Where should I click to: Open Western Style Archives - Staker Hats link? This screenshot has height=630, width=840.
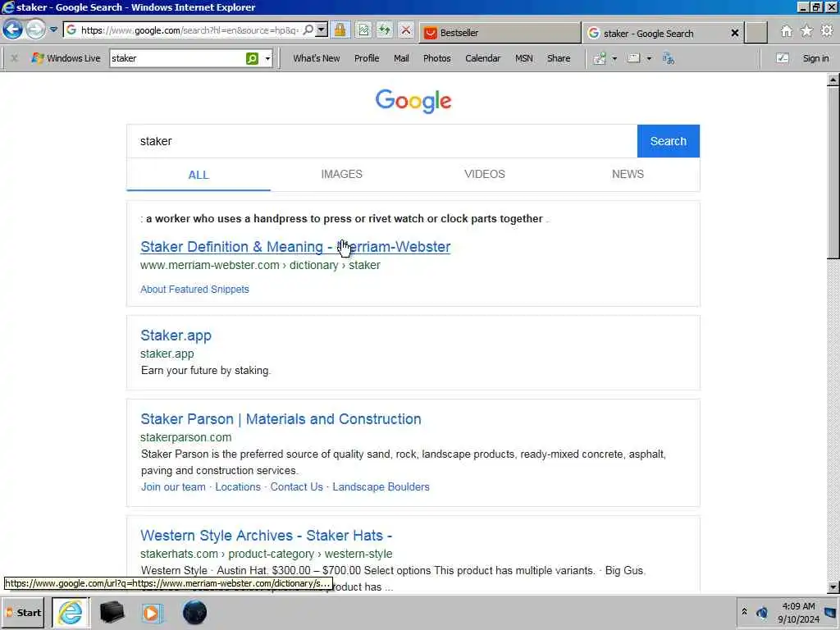pos(267,535)
